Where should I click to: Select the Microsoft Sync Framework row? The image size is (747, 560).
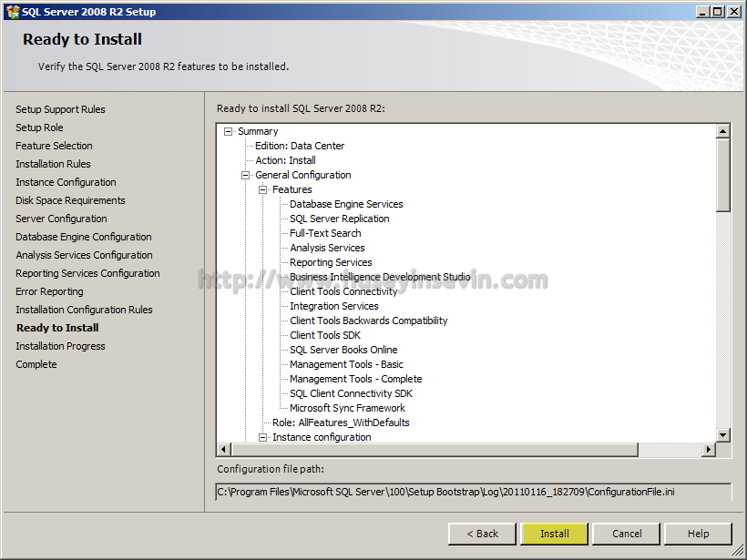(x=347, y=408)
